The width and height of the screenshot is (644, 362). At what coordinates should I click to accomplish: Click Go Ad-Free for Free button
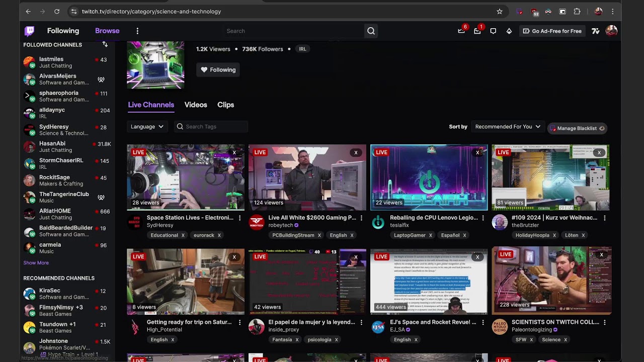(552, 31)
